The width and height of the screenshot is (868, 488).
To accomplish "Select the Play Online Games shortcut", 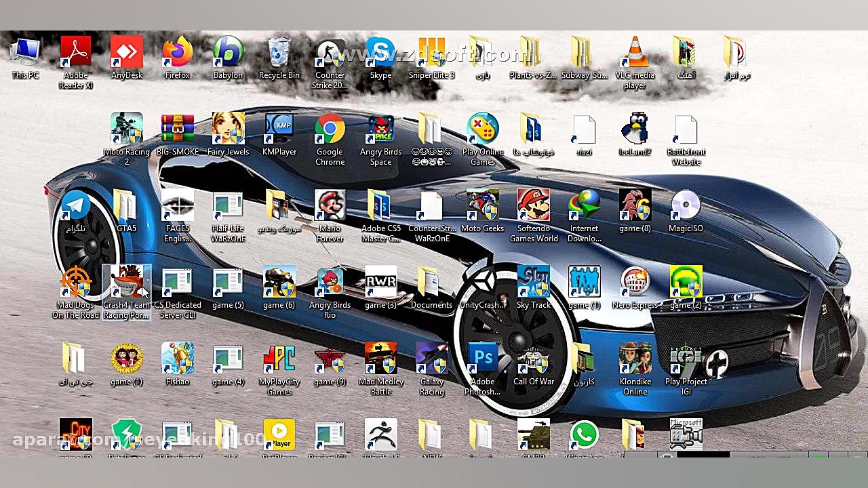I will (x=482, y=140).
